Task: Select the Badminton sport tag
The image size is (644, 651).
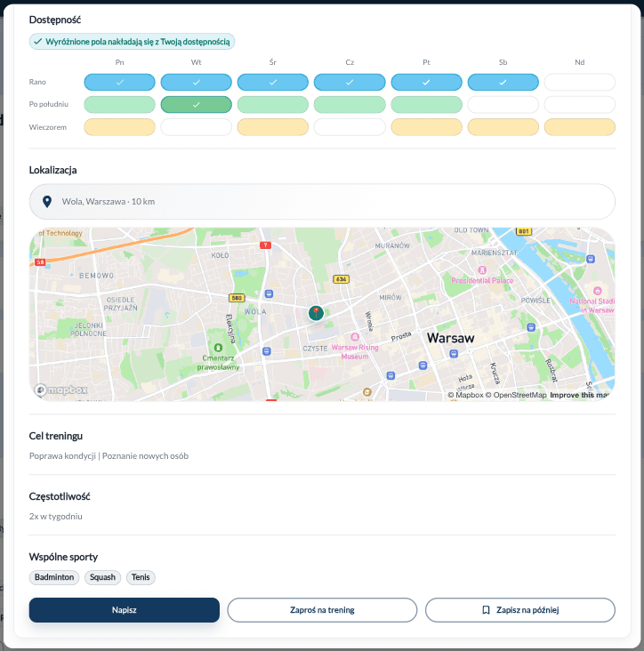Action: [x=54, y=577]
